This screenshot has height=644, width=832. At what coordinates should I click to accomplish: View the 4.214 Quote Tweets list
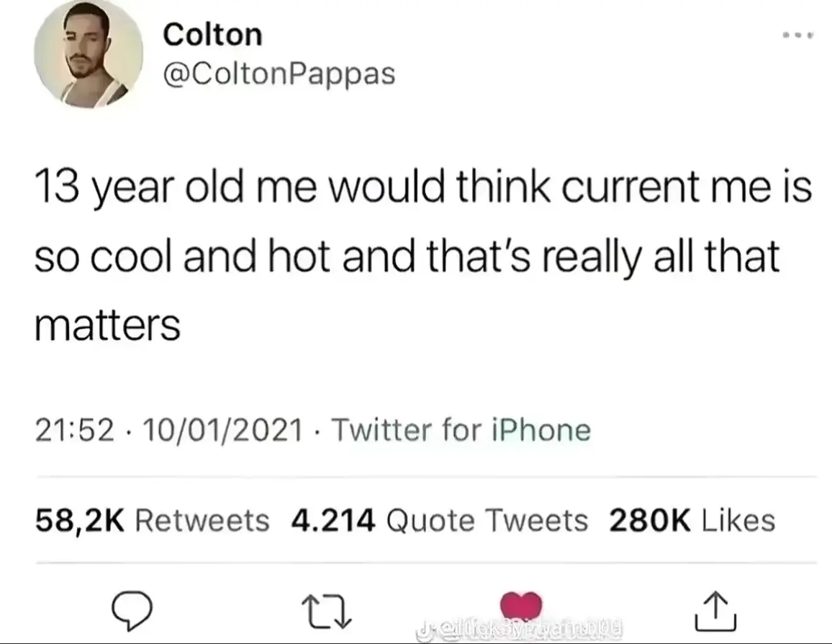tap(439, 520)
